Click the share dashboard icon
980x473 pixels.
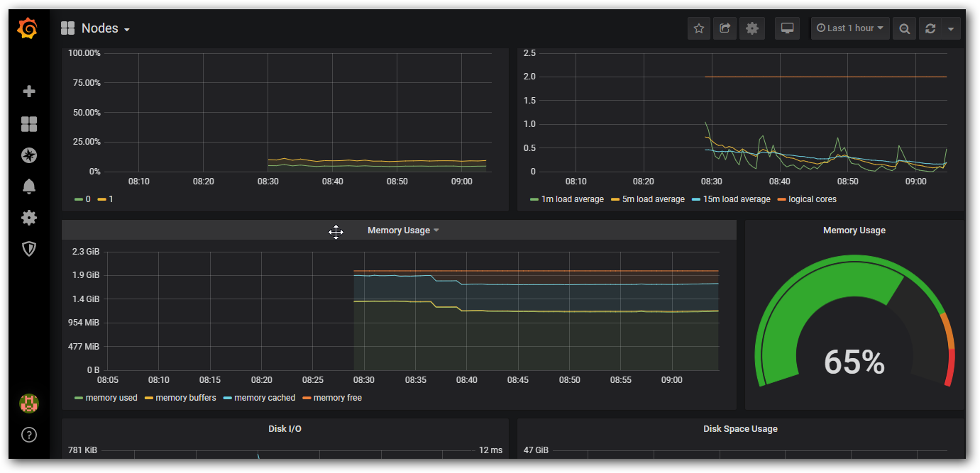(725, 28)
